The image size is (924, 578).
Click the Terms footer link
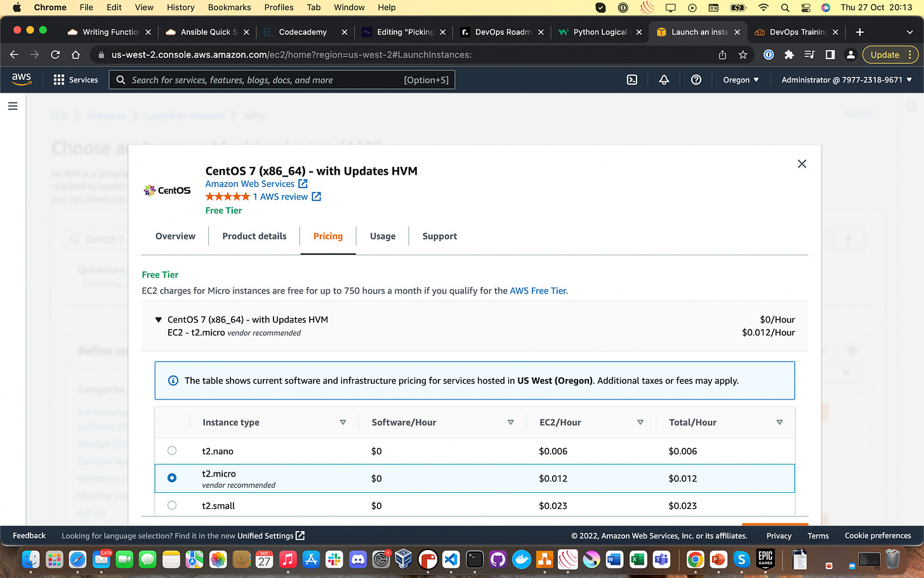tap(818, 535)
